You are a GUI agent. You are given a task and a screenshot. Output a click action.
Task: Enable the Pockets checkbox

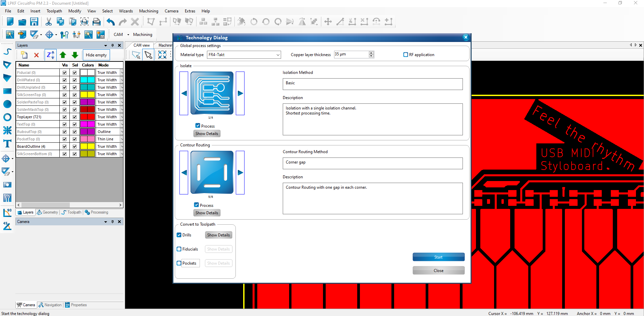tap(179, 263)
